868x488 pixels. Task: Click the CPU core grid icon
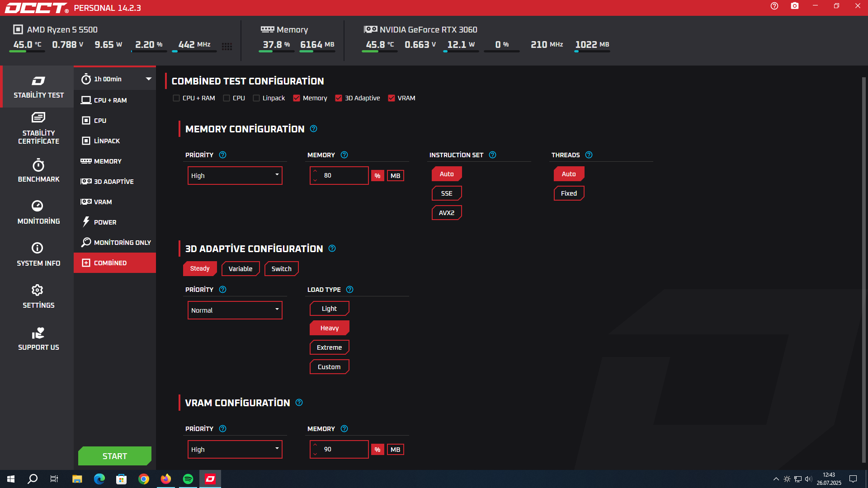coord(227,46)
